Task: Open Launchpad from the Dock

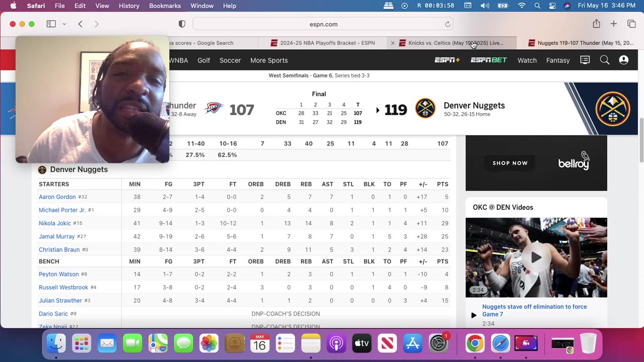Action: point(81,343)
